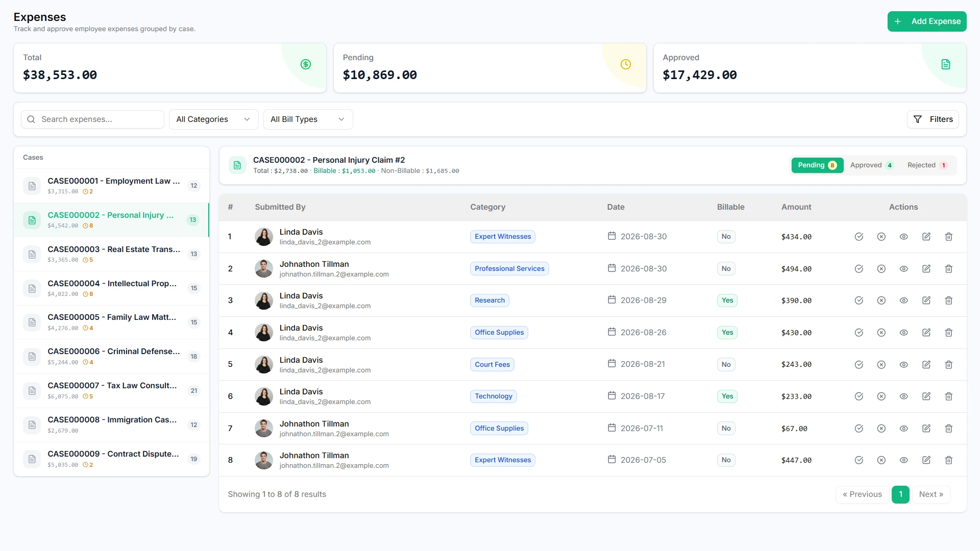
Task: Click the case document icon in header
Action: [237, 165]
